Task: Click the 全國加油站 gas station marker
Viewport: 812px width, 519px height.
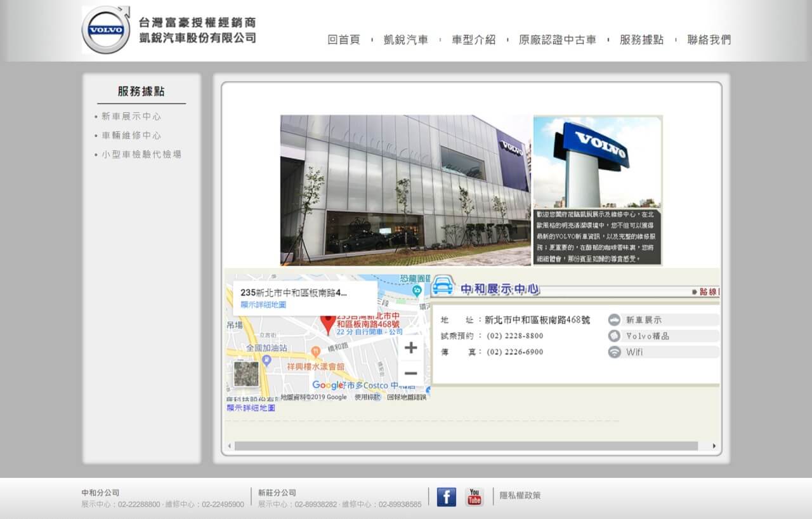Action: (x=266, y=360)
